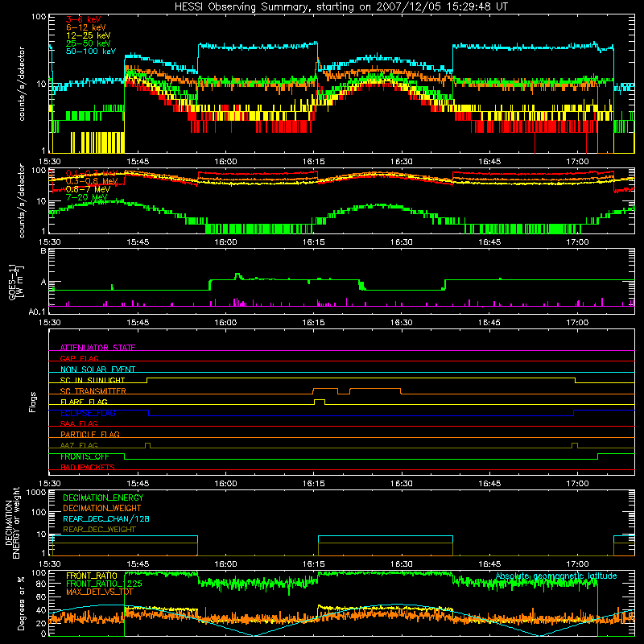The width and height of the screenshot is (644, 644).
Task: Click 17:00 label beneath the GOES-11 panel
Action: (x=577, y=323)
